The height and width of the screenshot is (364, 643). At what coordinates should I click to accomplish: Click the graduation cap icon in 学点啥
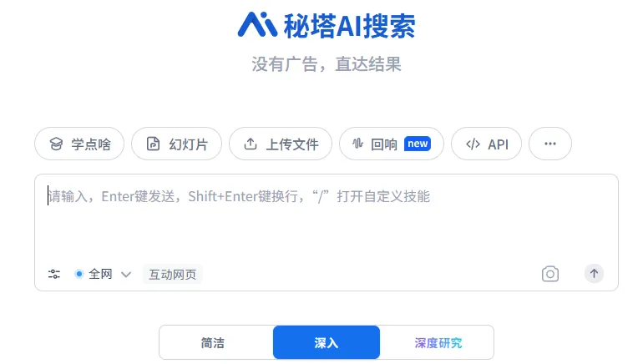pyautogui.click(x=56, y=144)
